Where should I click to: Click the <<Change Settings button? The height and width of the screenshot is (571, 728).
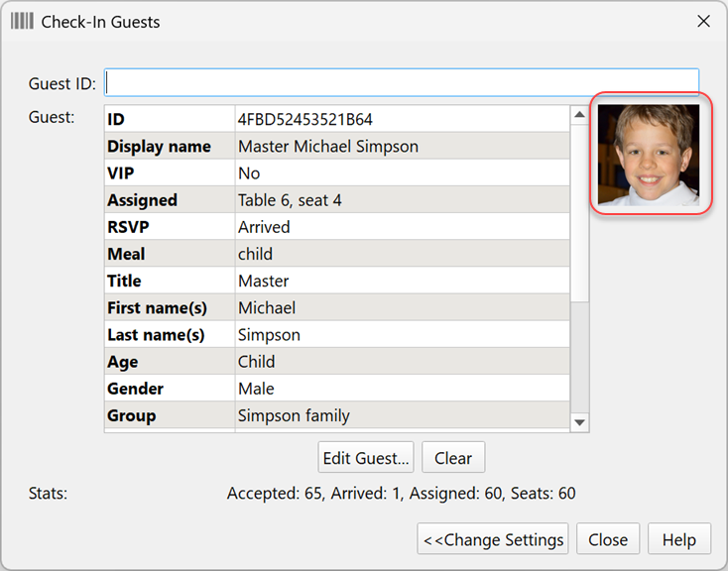tap(493, 539)
